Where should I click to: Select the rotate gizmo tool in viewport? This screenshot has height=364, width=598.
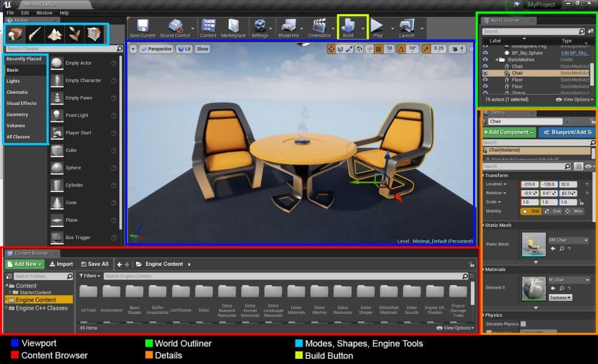click(340, 49)
